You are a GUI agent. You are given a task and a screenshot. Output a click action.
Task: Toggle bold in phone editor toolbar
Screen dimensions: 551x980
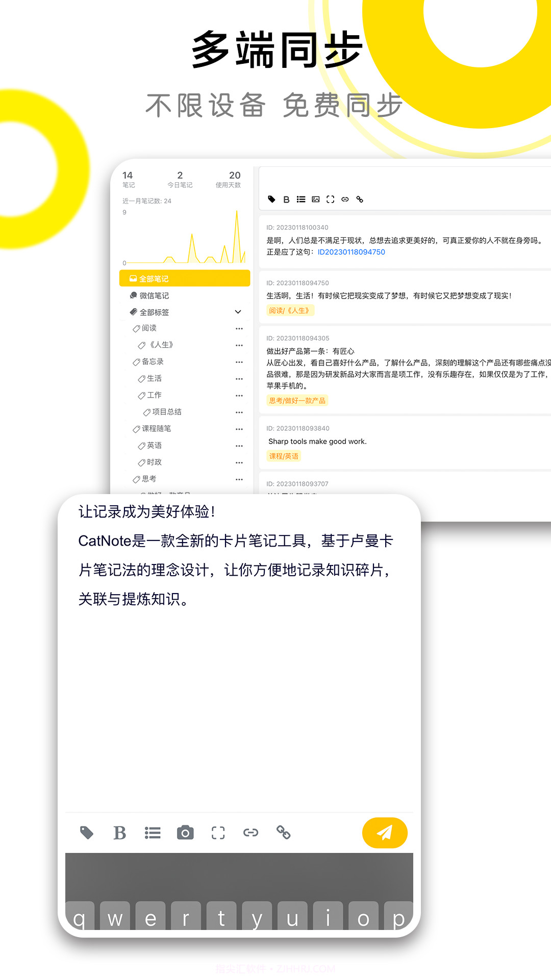pyautogui.click(x=119, y=833)
